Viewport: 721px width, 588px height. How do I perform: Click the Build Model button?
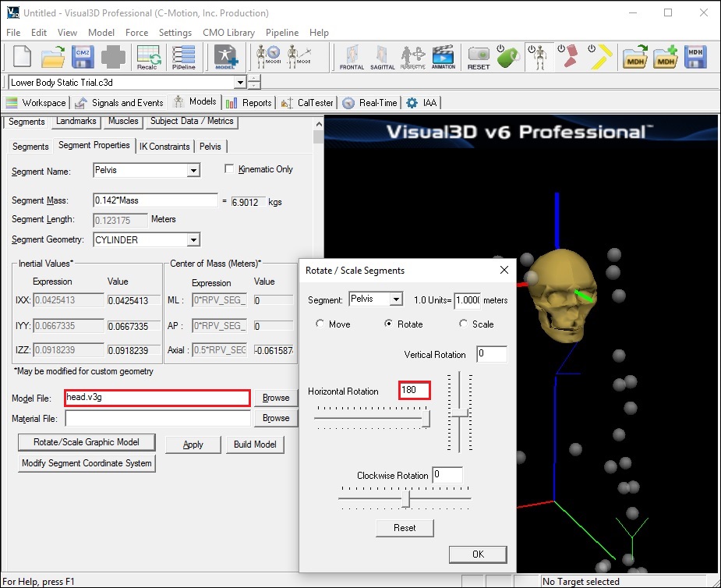(x=255, y=445)
